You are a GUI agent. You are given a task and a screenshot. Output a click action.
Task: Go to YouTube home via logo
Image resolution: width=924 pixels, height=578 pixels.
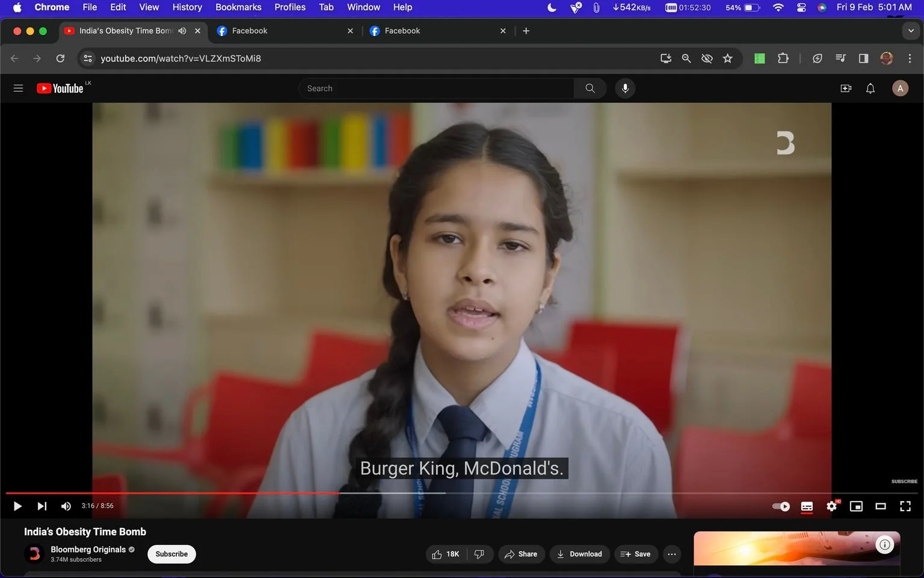[60, 89]
